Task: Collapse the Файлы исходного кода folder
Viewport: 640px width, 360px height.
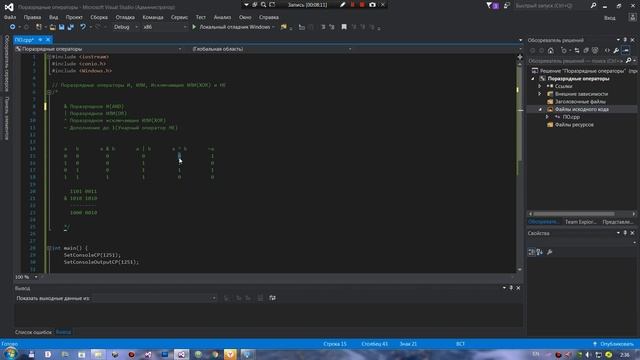Action: tap(540, 109)
